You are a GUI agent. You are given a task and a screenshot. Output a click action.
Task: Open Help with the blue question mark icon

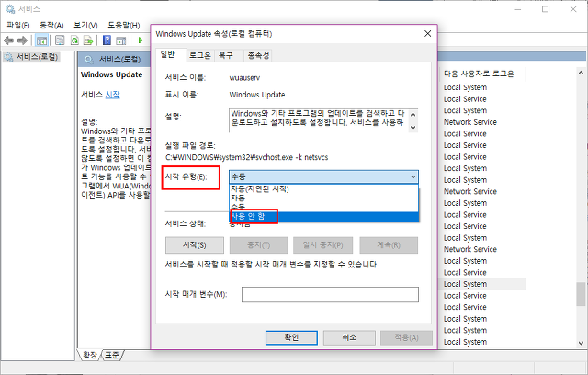(107, 40)
